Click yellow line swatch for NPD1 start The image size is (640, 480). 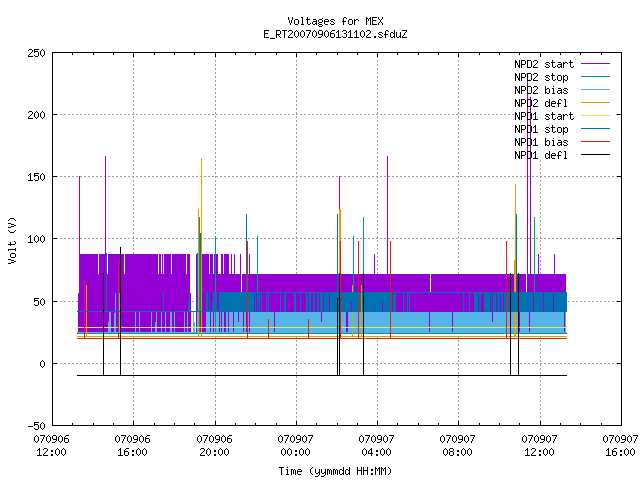[596, 116]
